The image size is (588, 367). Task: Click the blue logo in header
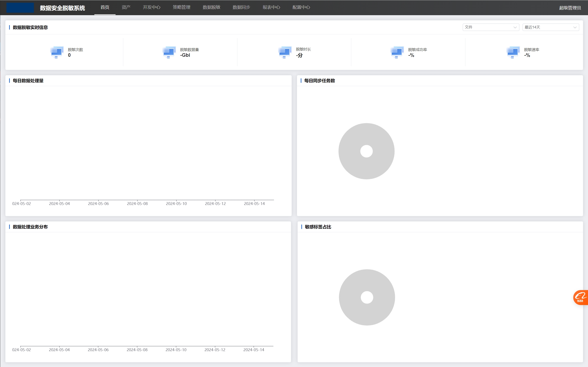[20, 7]
